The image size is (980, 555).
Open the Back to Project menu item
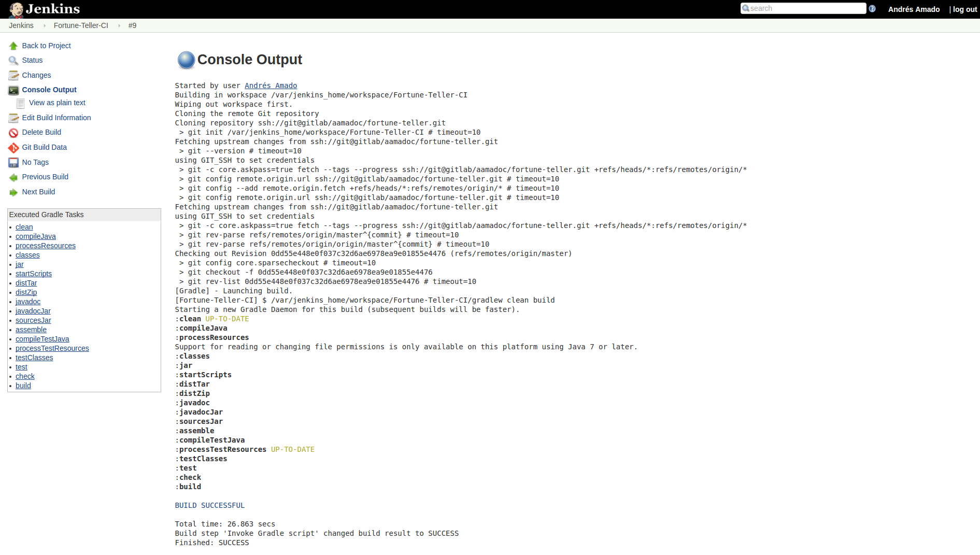(47, 46)
